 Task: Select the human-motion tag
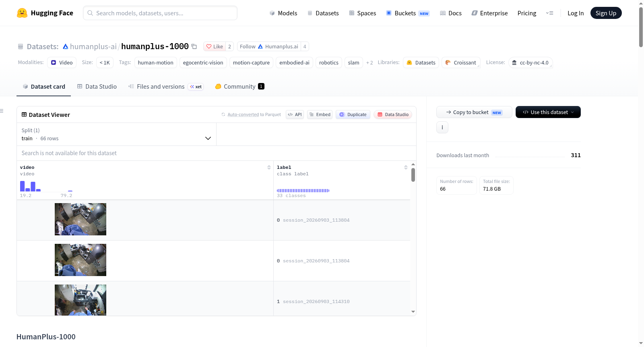(156, 62)
